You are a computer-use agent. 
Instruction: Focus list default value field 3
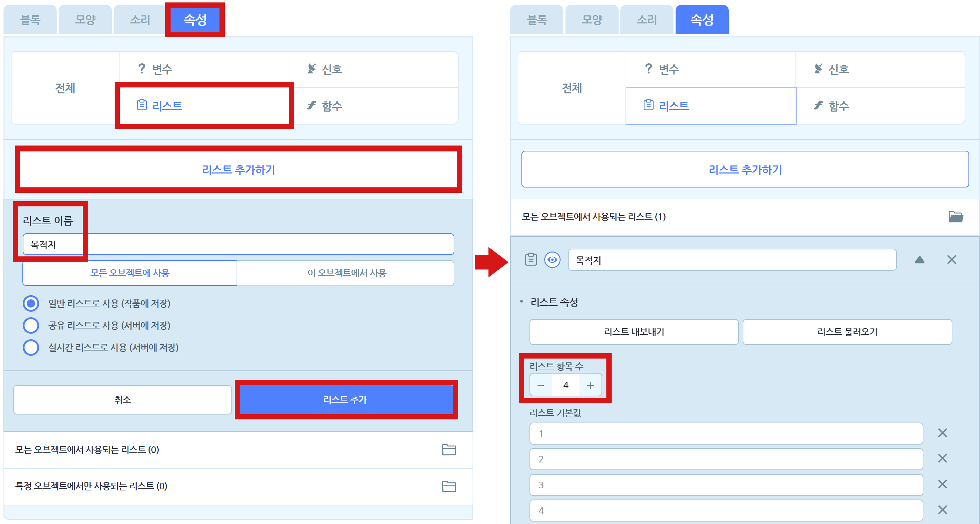click(726, 485)
